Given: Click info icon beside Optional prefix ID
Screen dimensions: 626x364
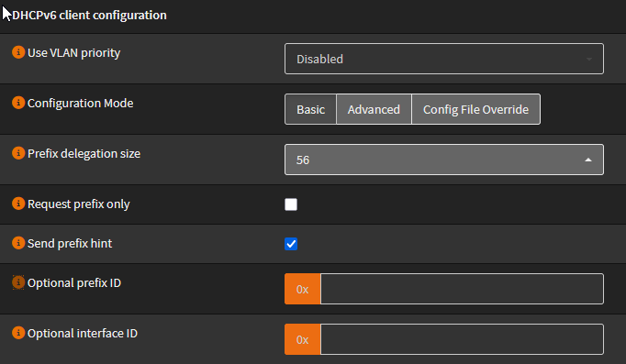Looking at the screenshot, I should click(18, 282).
